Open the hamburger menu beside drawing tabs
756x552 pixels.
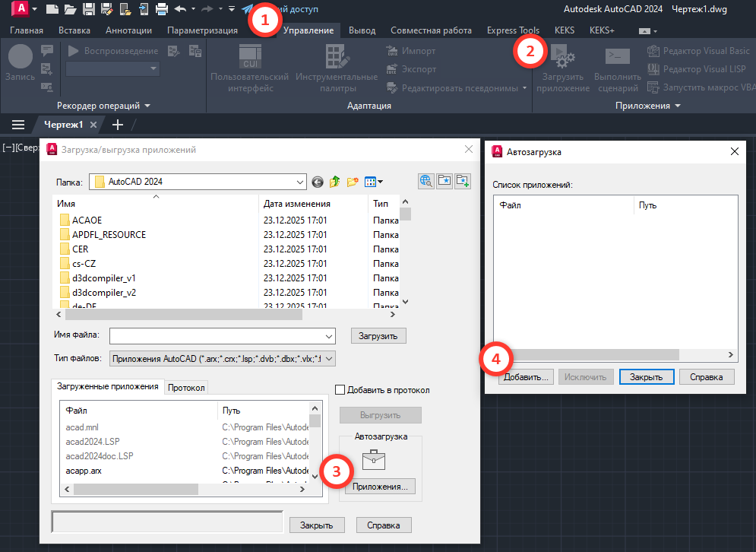tap(18, 125)
